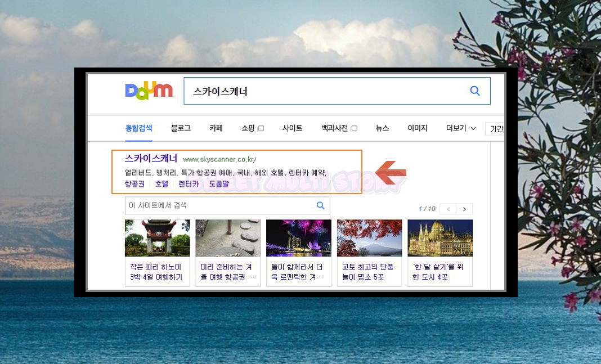
Task: Open the 기간 filter button
Action: 495,128
